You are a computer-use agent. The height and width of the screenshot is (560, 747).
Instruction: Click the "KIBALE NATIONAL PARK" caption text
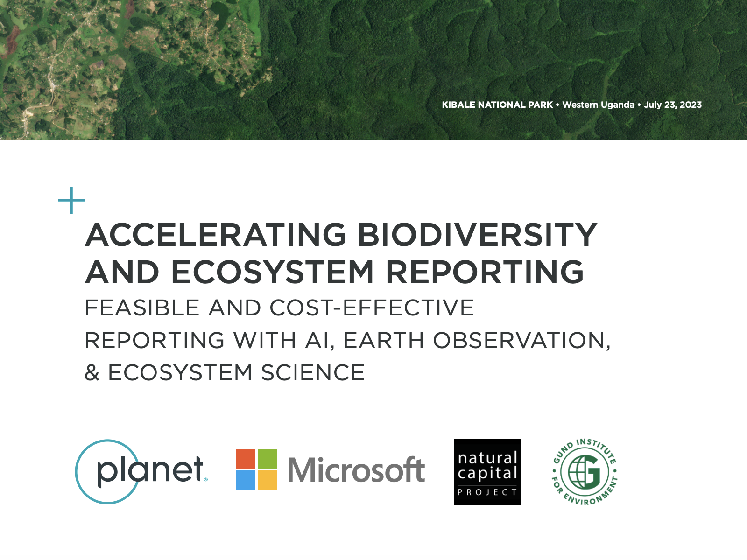tap(497, 105)
